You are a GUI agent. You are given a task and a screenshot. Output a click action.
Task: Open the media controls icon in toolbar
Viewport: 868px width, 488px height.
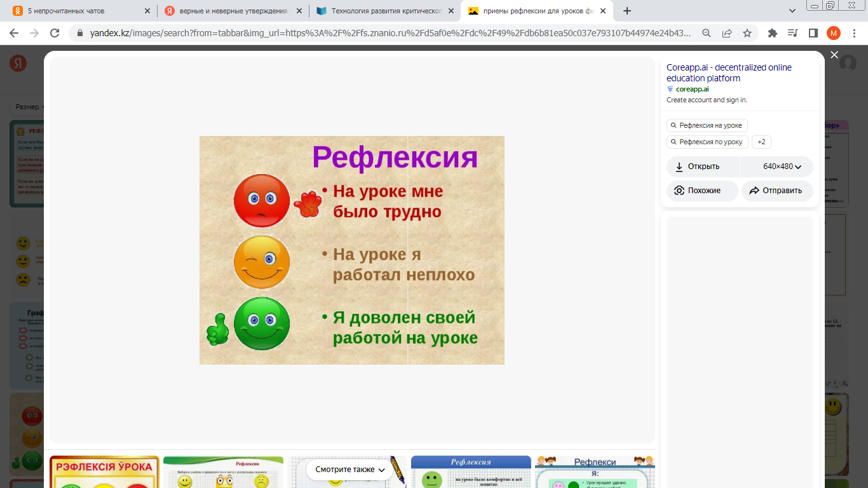[793, 33]
